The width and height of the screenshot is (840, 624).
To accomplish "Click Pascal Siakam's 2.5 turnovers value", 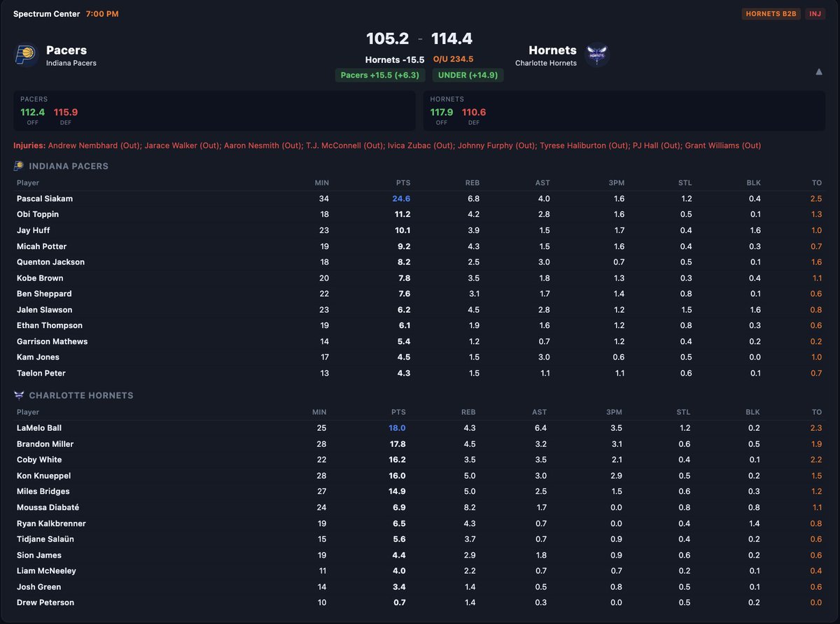I will (815, 199).
